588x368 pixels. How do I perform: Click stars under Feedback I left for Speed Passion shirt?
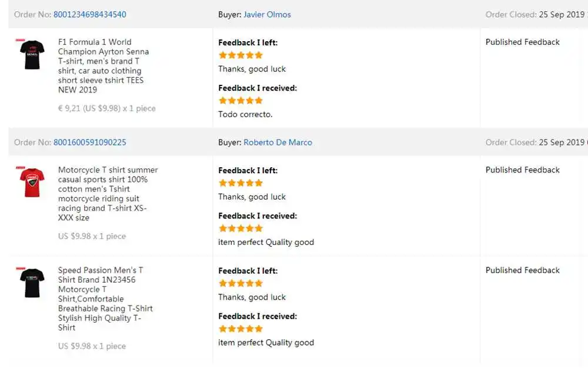tap(240, 284)
